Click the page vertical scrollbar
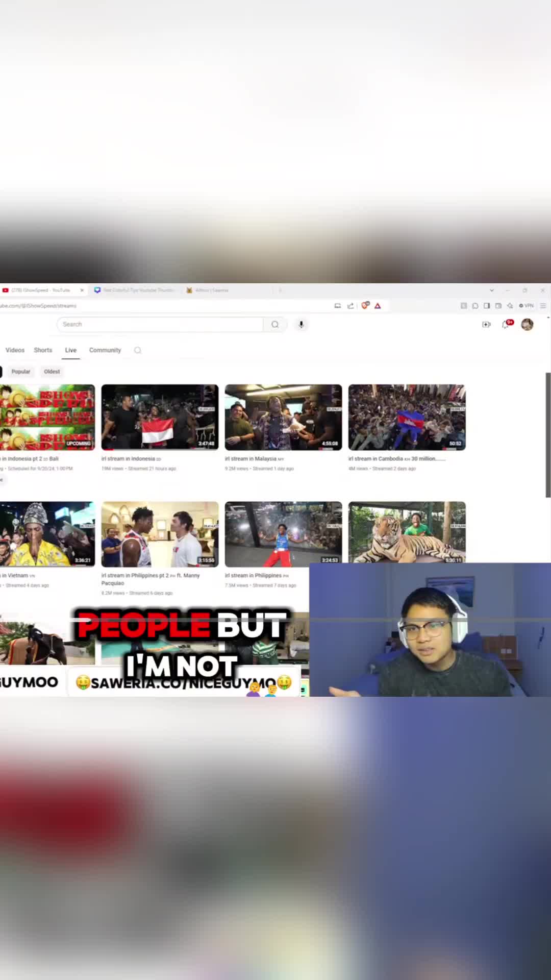This screenshot has width=551, height=980. coord(548,434)
